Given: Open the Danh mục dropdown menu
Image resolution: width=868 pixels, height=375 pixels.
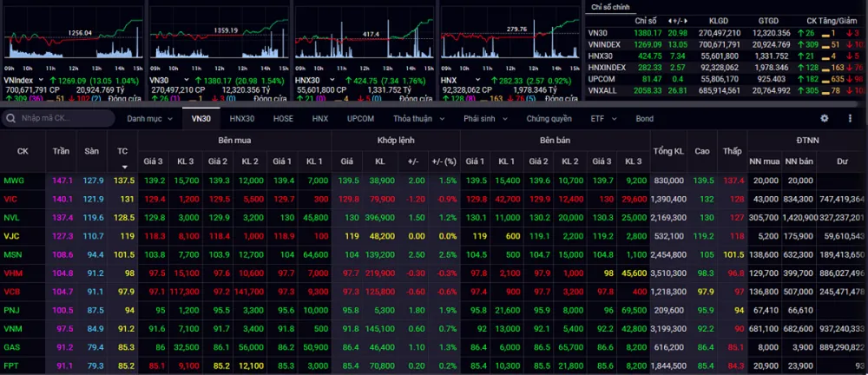Looking at the screenshot, I should pos(148,118).
